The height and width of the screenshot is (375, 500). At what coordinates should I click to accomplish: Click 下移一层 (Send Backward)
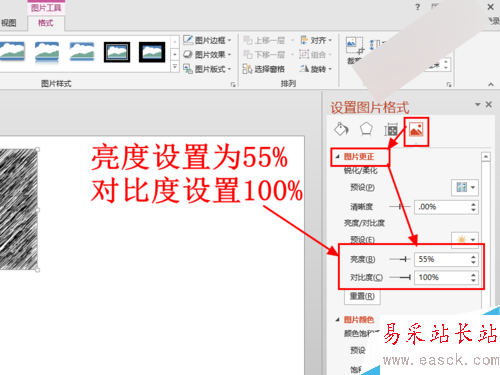[x=268, y=54]
